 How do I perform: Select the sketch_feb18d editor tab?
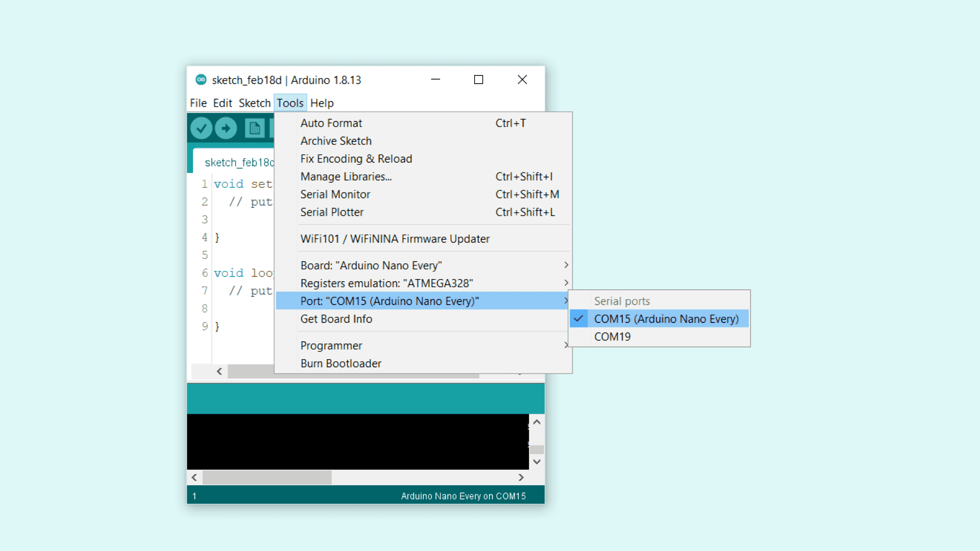(x=238, y=162)
